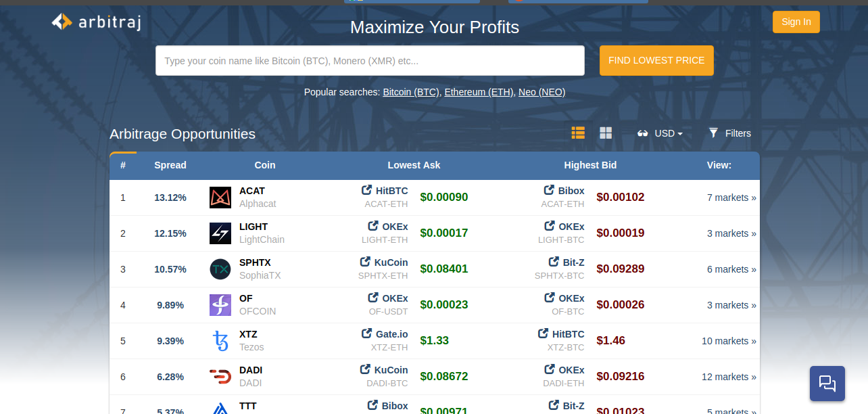Click the DADI coin logo
This screenshot has width=868, height=414.
click(x=220, y=377)
